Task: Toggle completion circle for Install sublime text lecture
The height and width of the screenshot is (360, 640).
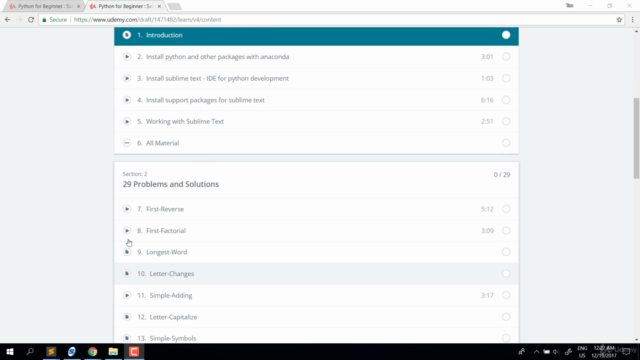Action: tap(506, 78)
